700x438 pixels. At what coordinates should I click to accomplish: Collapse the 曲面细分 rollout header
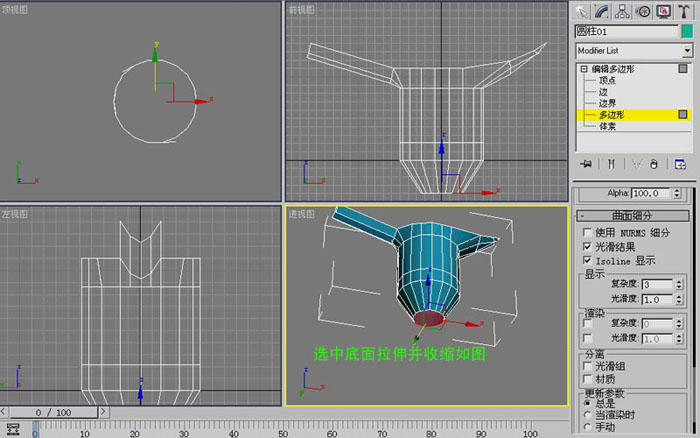coord(632,216)
